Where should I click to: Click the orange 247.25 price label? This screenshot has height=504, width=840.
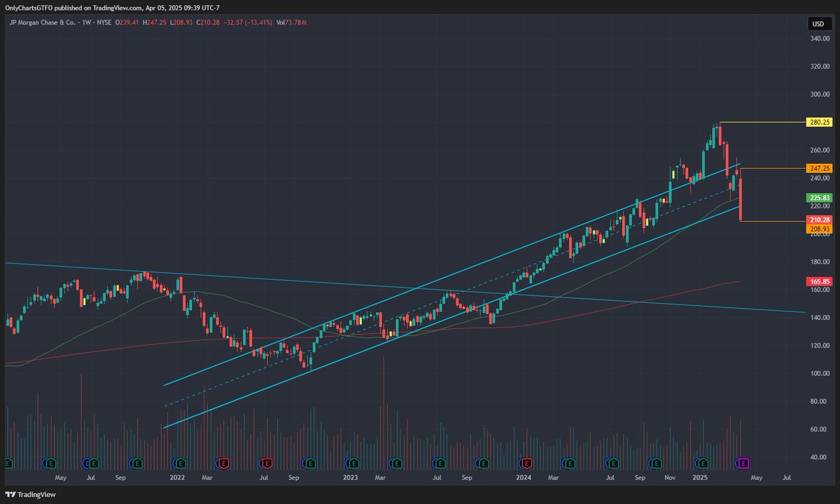coord(819,169)
